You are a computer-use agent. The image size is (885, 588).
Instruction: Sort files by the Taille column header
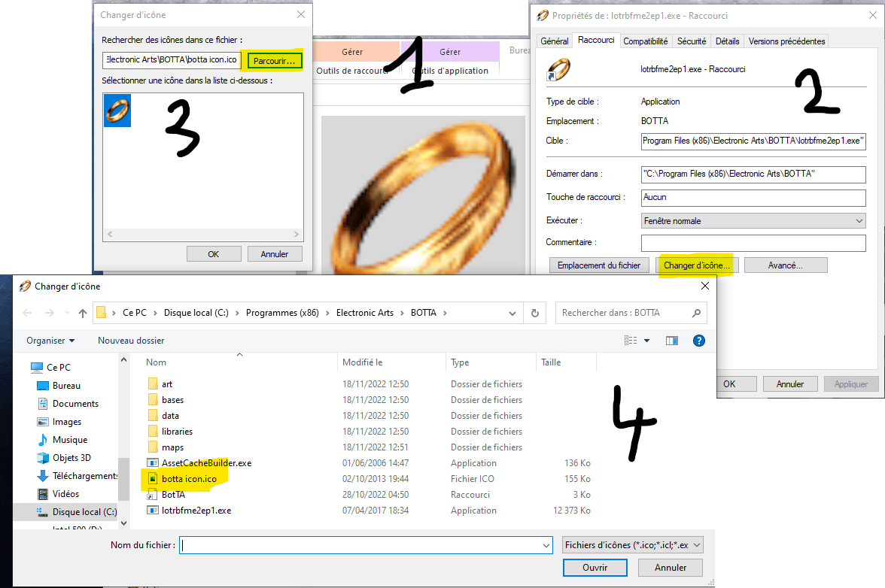(565, 362)
